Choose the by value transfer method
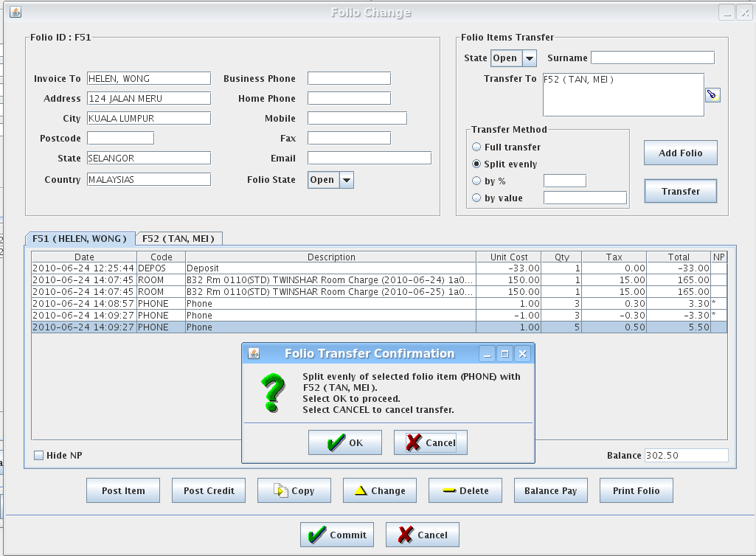 476,198
